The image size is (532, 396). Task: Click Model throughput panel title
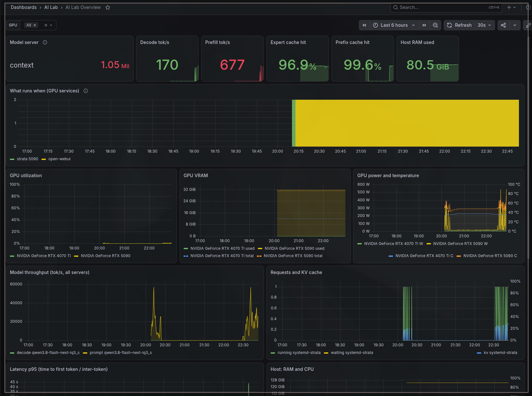[49, 272]
